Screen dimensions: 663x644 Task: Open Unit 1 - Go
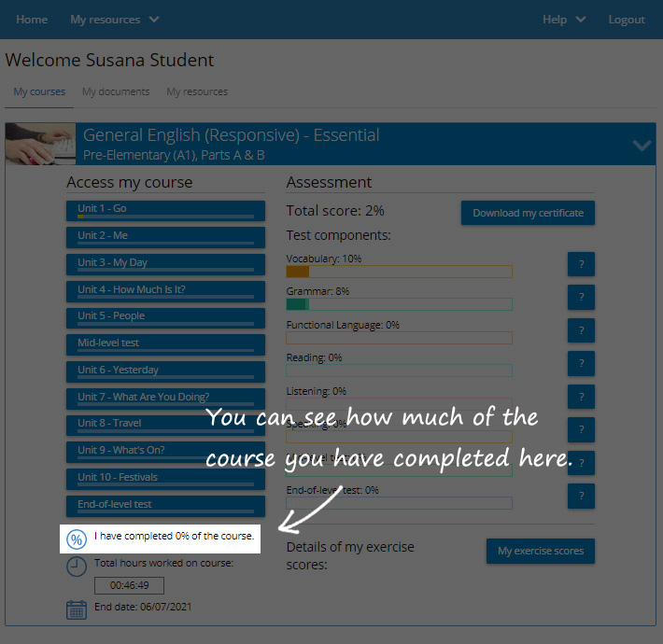pyautogui.click(x=165, y=210)
